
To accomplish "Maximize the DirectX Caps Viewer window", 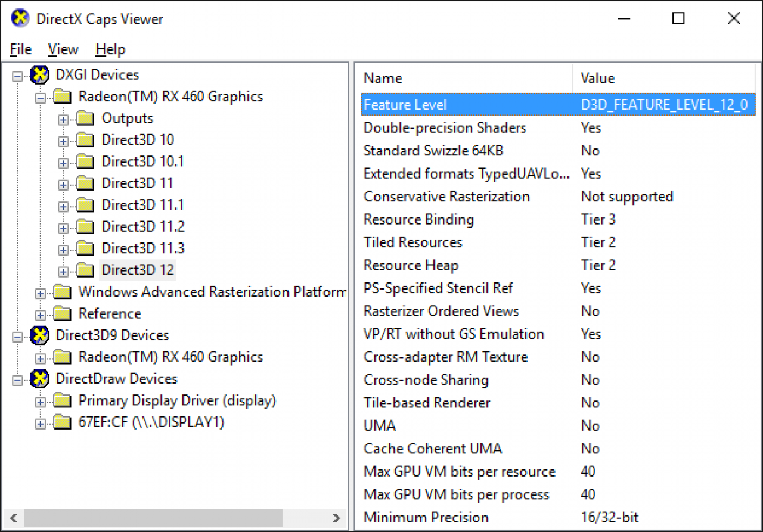I will tap(678, 18).
